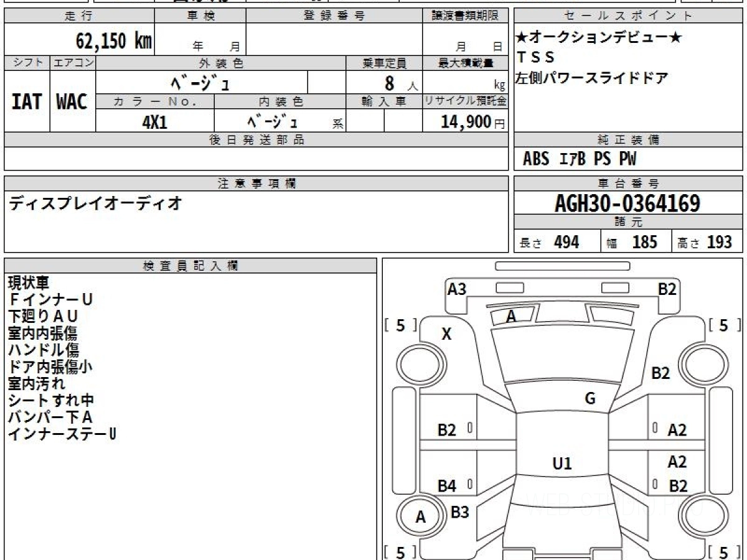Select the 走行 column header
The height and width of the screenshot is (560, 747).
(x=79, y=16)
